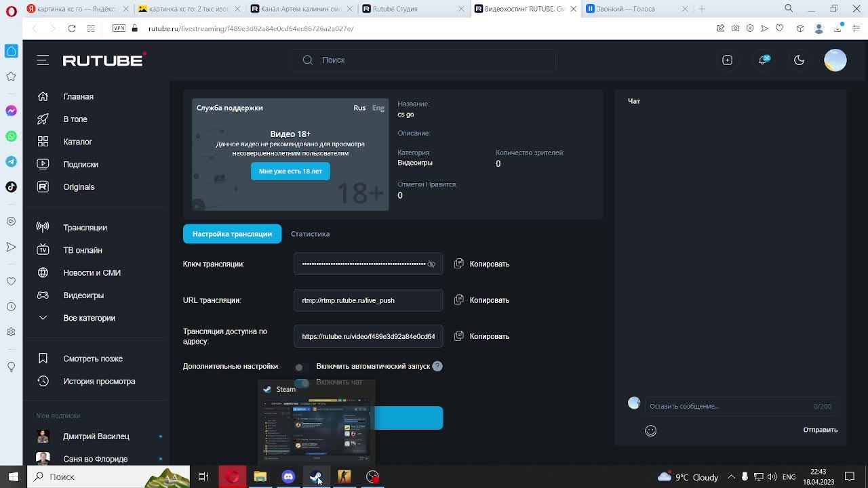
Task: Open Telegram in Opera sidebar
Action: (x=12, y=161)
